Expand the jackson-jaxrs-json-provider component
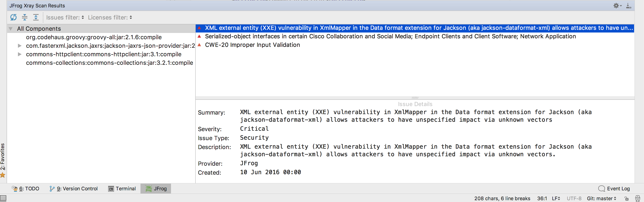644x202 pixels. click(x=20, y=46)
